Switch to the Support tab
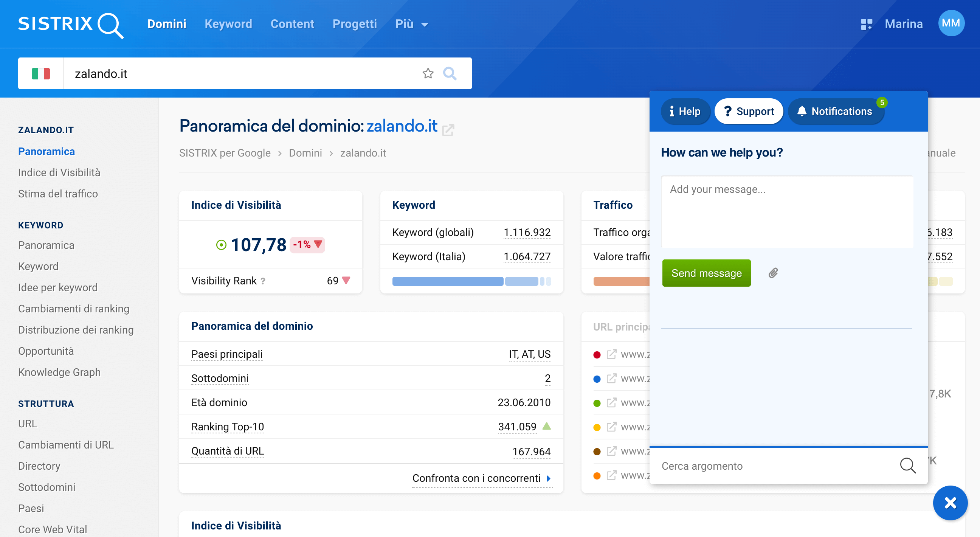The width and height of the screenshot is (980, 537). tap(749, 111)
